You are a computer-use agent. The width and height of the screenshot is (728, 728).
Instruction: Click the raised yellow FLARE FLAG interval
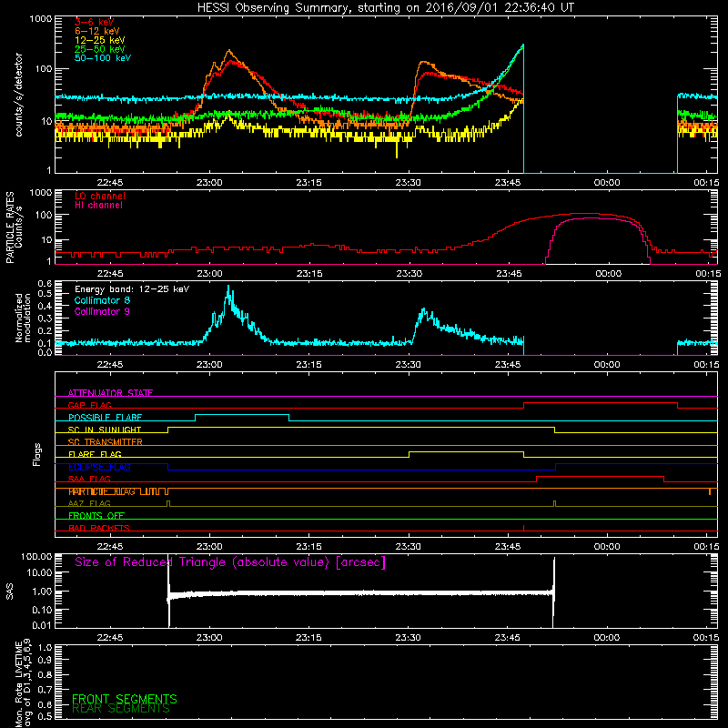tap(466, 451)
